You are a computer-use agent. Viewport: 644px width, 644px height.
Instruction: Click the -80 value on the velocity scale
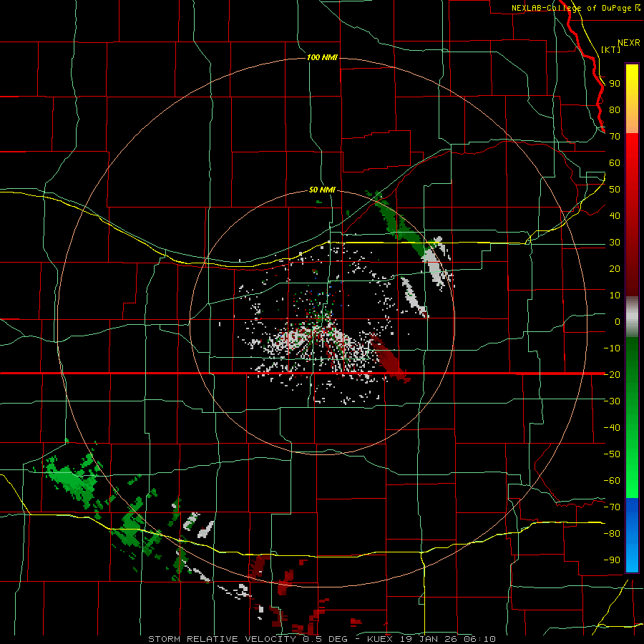pyautogui.click(x=612, y=534)
